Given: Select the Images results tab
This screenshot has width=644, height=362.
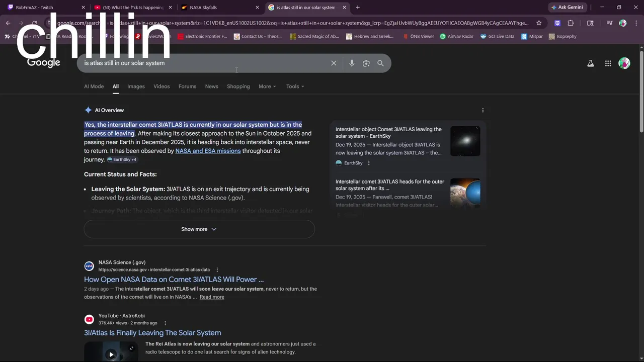Looking at the screenshot, I should coord(136,86).
